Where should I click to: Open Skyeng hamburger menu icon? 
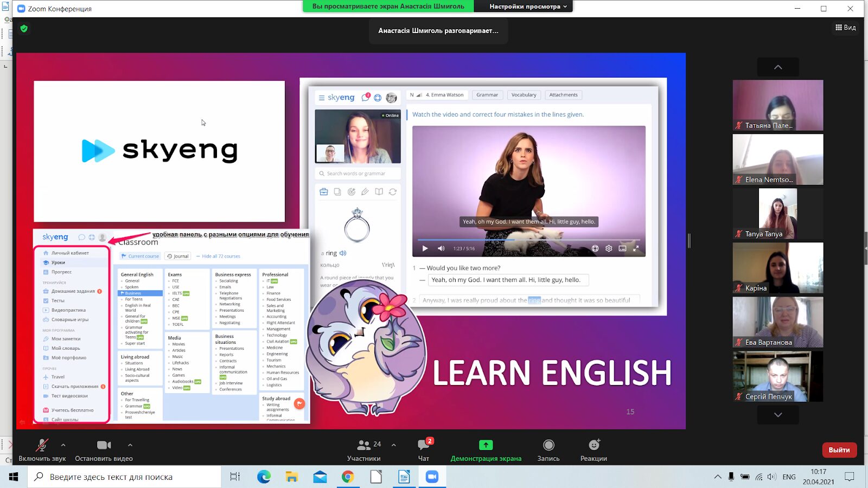coord(322,98)
